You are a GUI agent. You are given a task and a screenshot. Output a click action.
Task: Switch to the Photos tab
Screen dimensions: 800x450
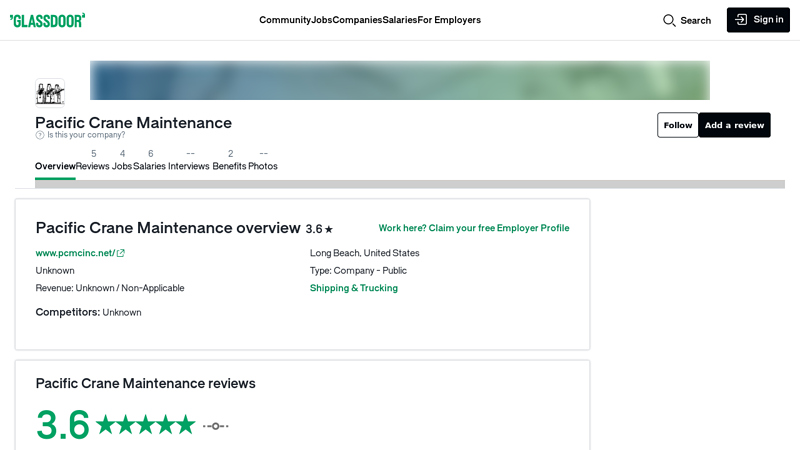[263, 161]
